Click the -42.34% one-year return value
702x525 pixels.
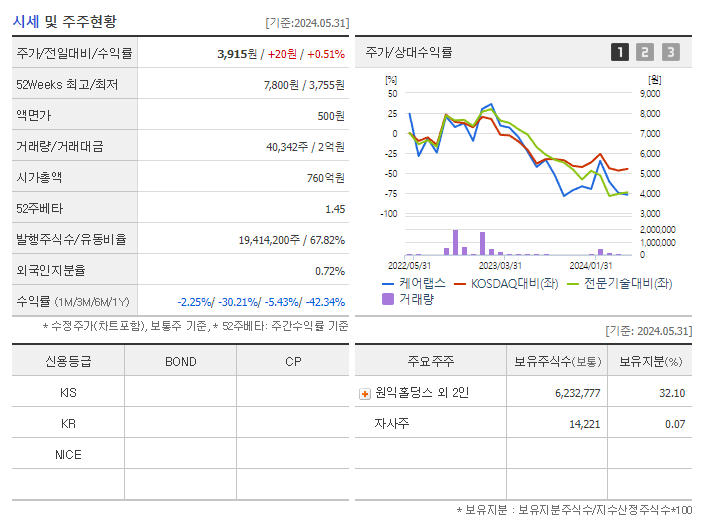pos(325,302)
